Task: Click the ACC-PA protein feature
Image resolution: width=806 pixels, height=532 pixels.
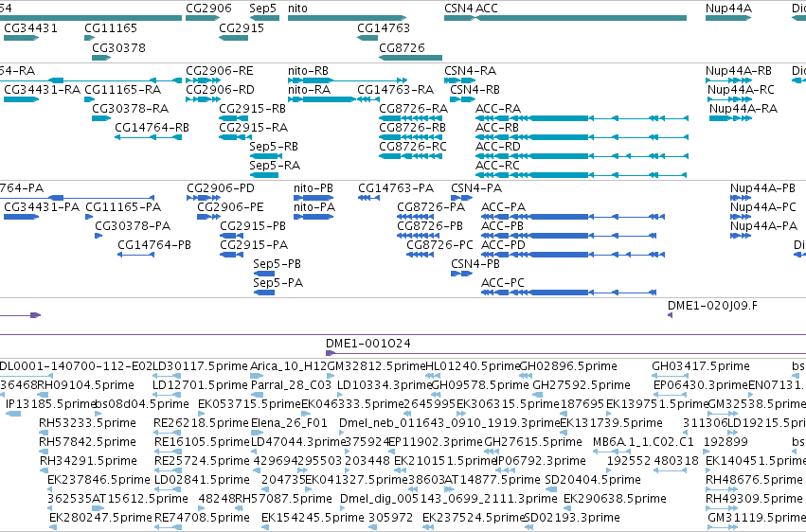Action: click(573, 217)
